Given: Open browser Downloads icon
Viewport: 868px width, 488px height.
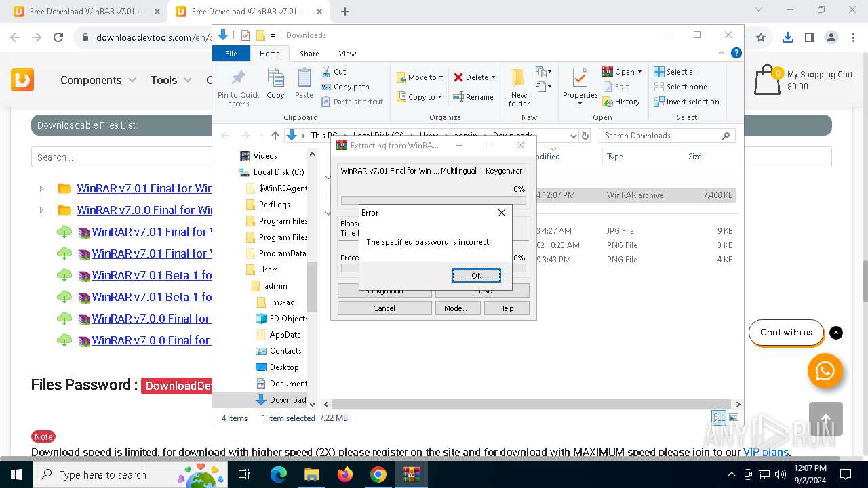Looking at the screenshot, I should coord(787,37).
